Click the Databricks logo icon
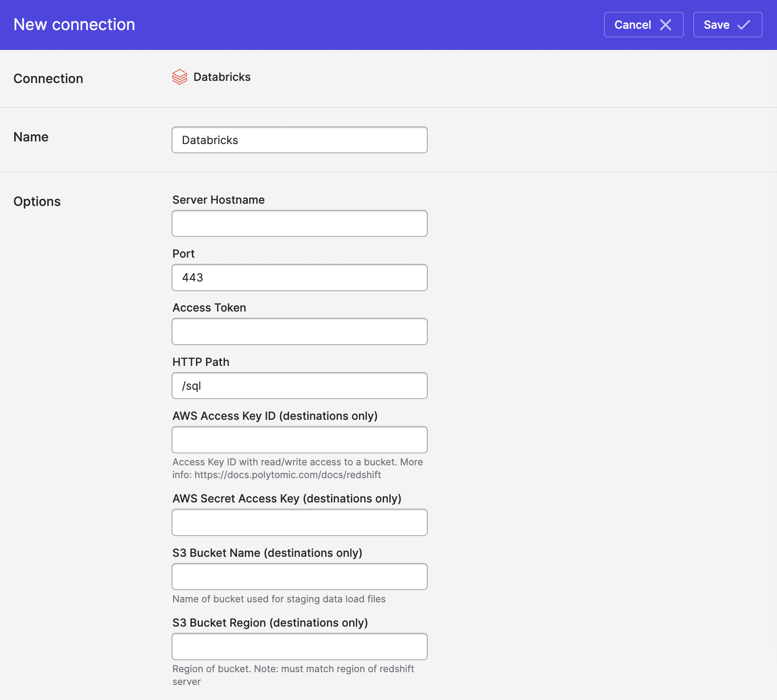The height and width of the screenshot is (700, 777). pyautogui.click(x=179, y=77)
